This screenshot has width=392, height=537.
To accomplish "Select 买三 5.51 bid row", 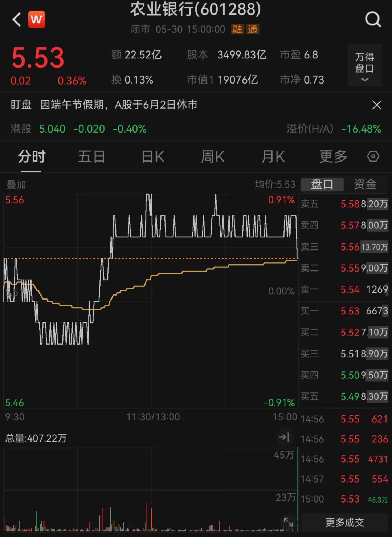I will tap(344, 354).
